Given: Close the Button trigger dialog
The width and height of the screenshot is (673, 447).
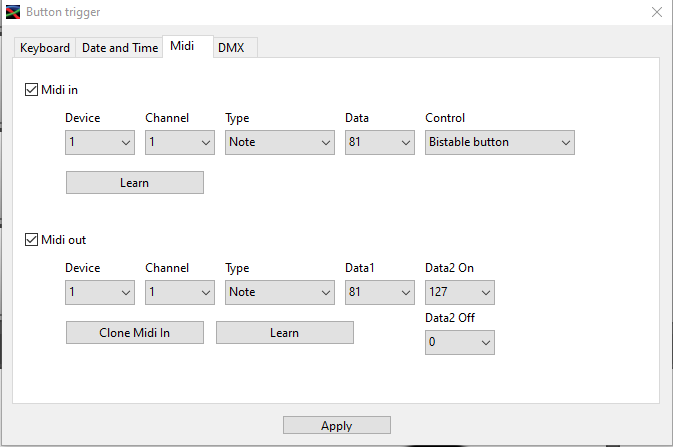Looking at the screenshot, I should tap(656, 13).
